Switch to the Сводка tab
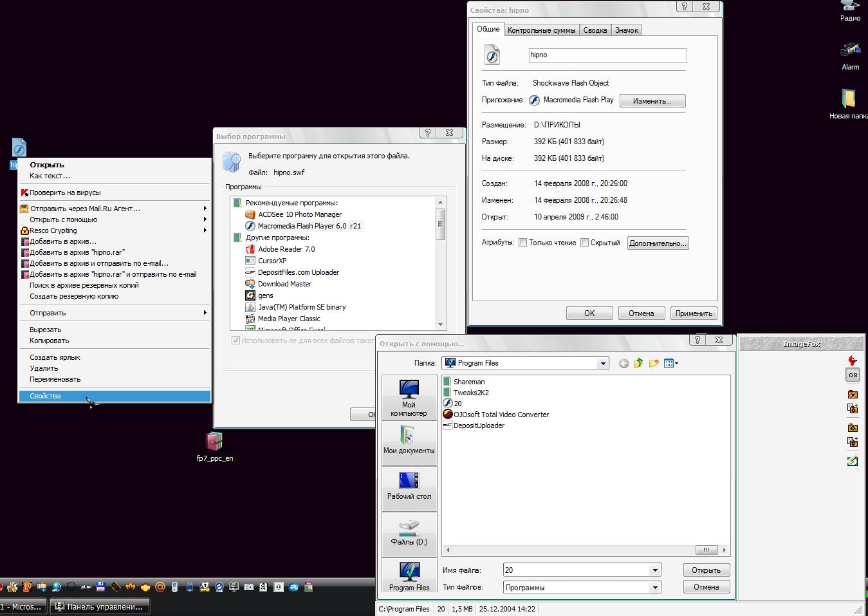 click(x=595, y=30)
